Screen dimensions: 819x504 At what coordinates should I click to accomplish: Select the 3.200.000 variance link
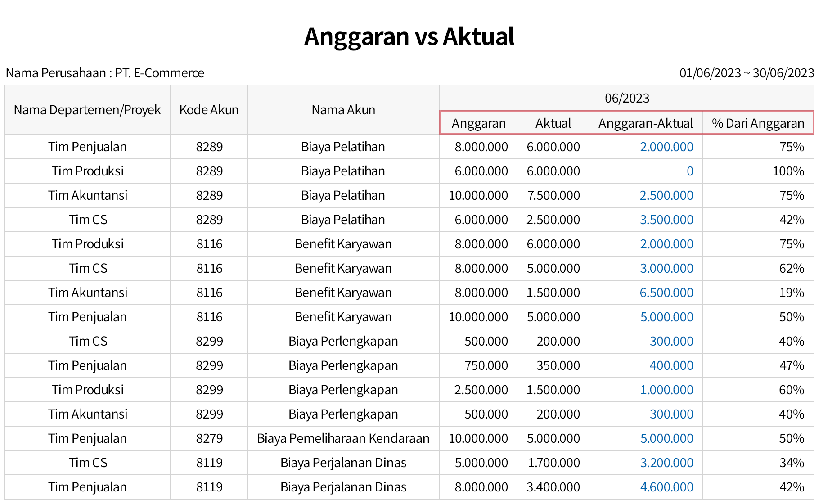coord(666,463)
